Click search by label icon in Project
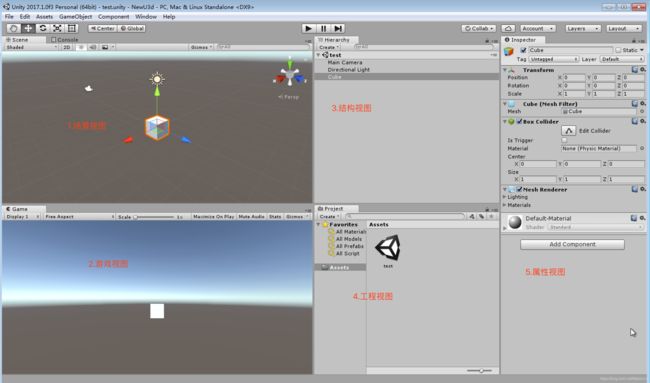 click(481, 216)
